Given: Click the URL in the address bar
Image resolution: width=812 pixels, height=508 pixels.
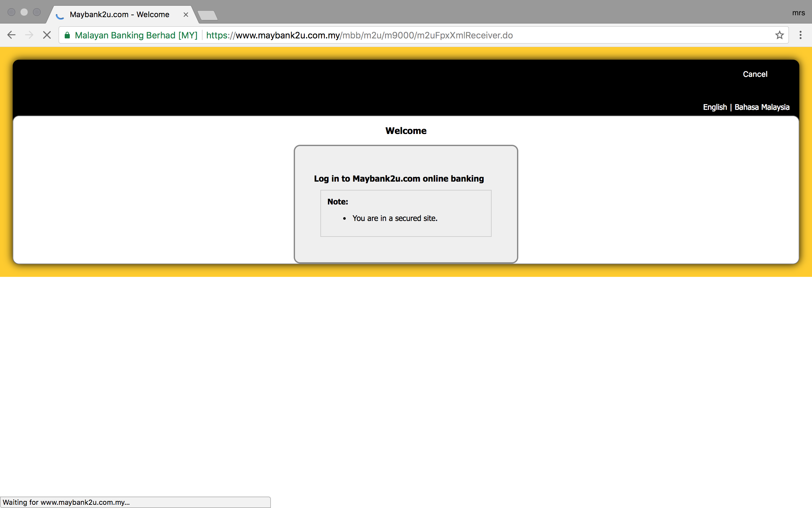Looking at the screenshot, I should pyautogui.click(x=359, y=35).
